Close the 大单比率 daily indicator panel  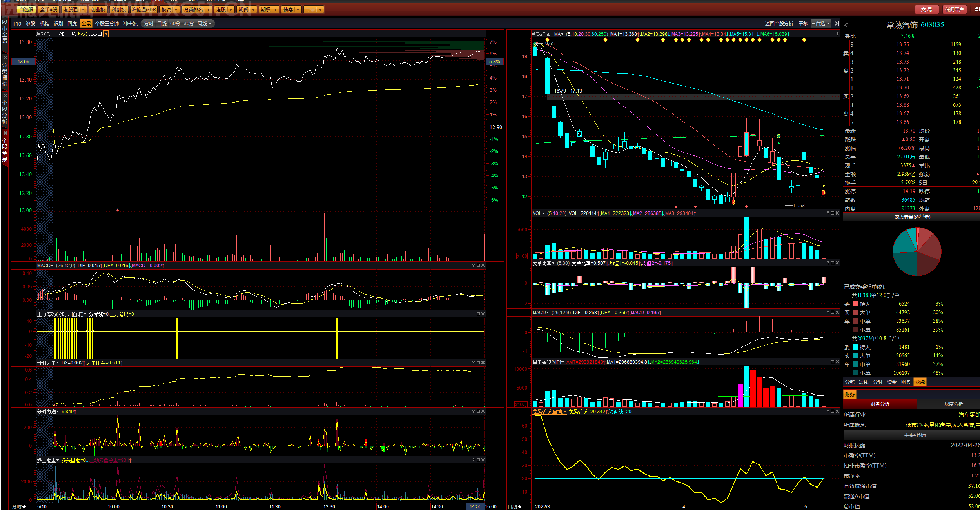[x=837, y=263]
